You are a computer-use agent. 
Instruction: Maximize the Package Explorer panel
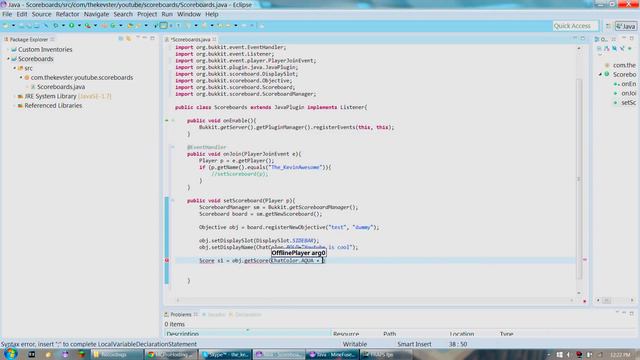click(152, 38)
